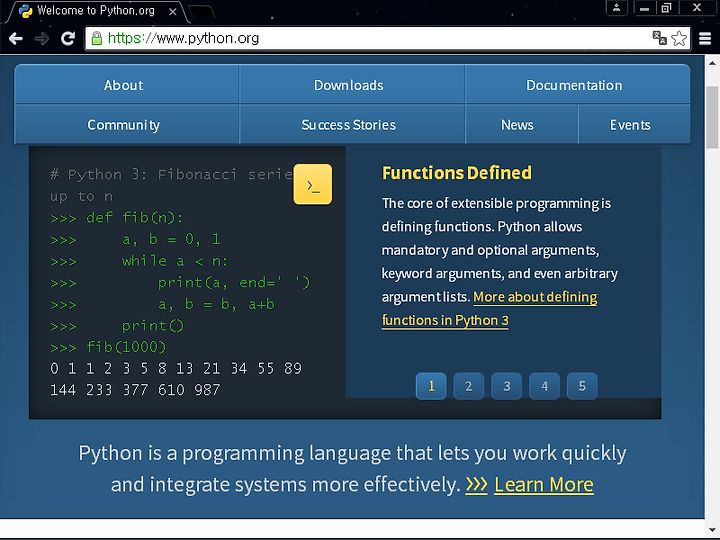Go back with the browser back arrow

[16, 39]
